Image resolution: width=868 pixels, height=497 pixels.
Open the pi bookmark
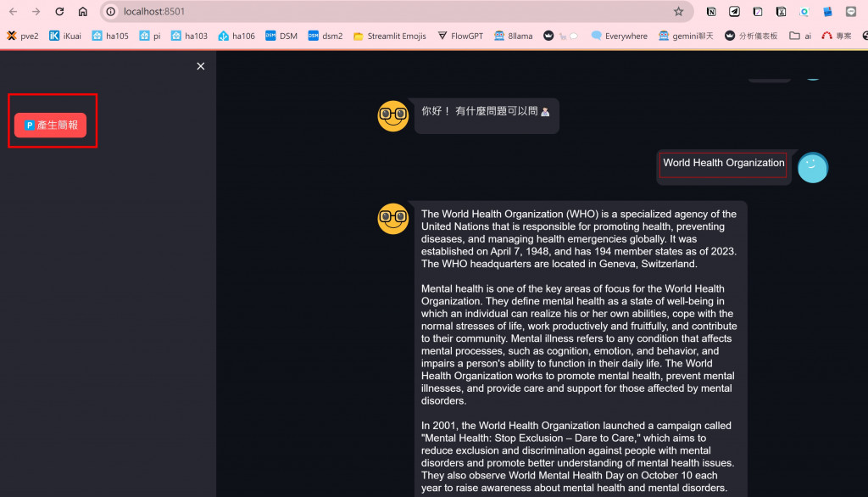(x=150, y=36)
